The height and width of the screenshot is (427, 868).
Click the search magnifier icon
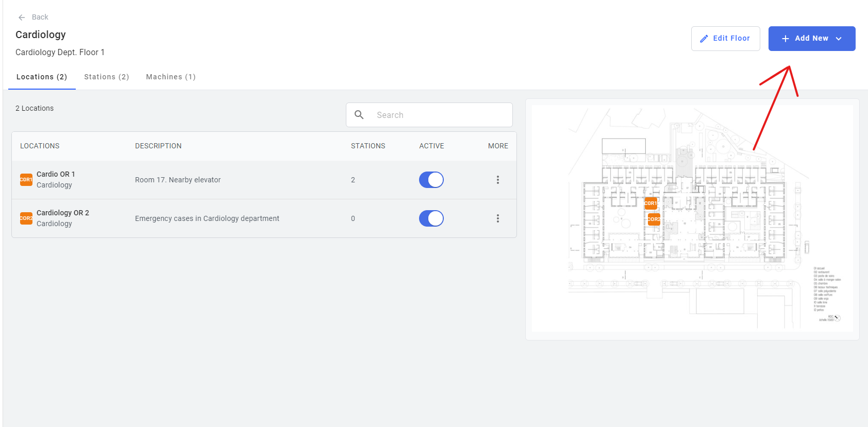pyautogui.click(x=359, y=115)
